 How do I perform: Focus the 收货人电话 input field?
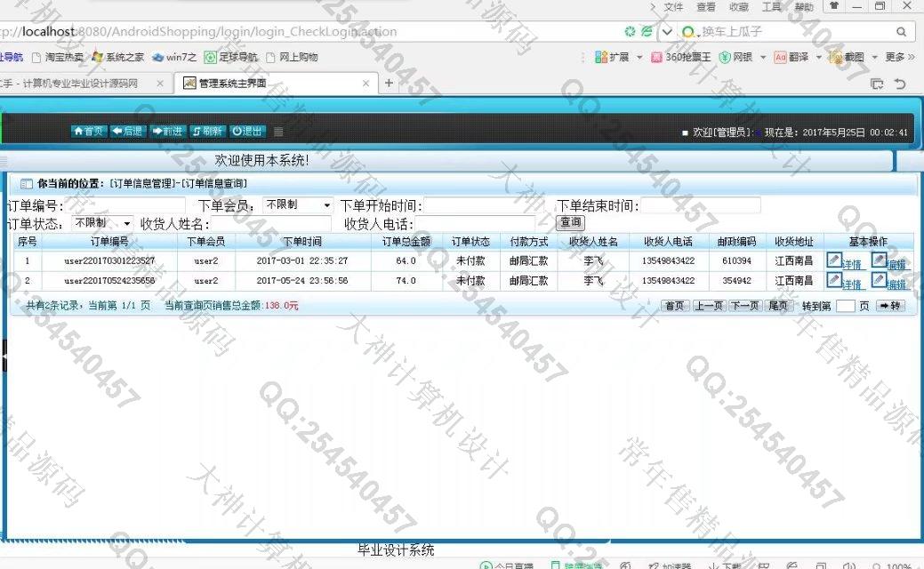point(475,224)
